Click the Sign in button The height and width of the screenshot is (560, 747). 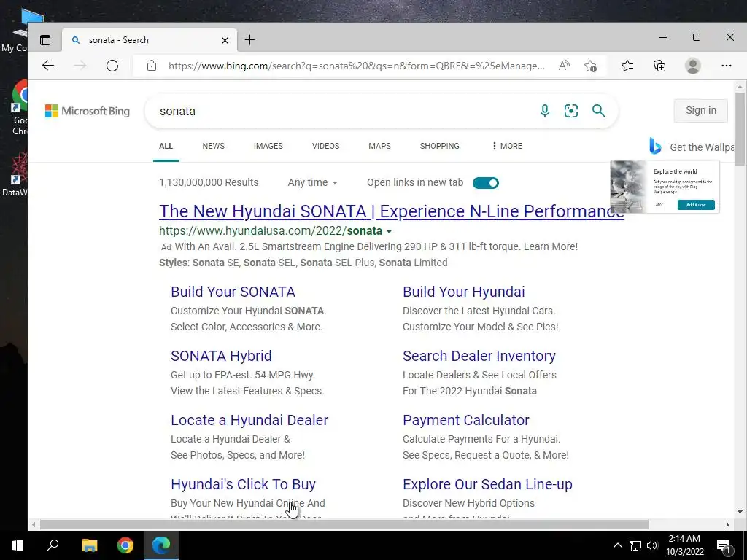point(701,111)
